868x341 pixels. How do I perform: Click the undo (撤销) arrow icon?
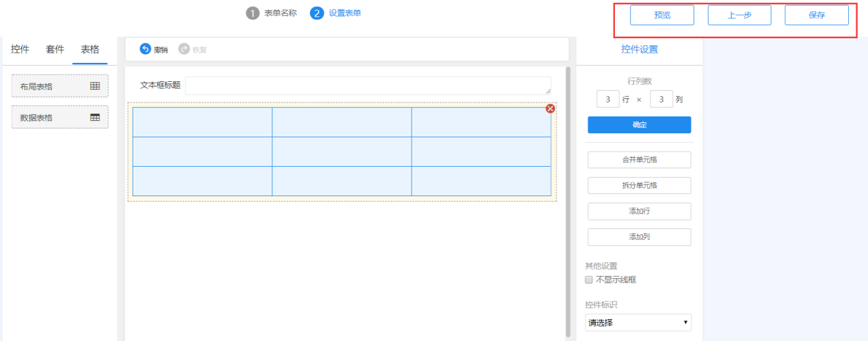[145, 49]
